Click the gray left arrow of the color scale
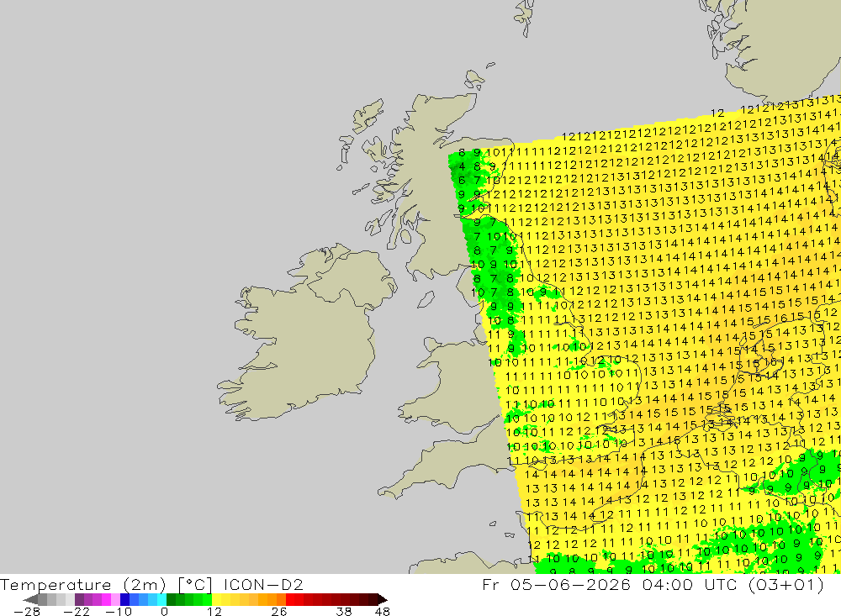 (30, 599)
